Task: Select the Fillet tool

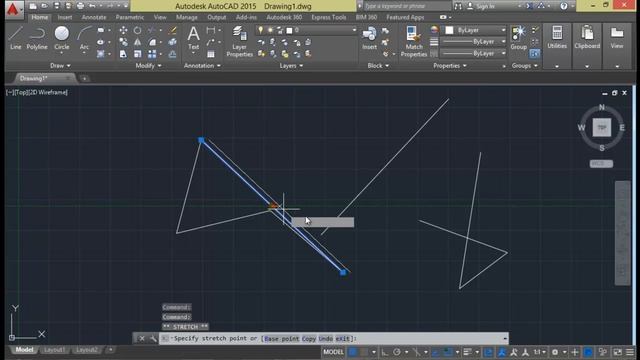Action: click(152, 42)
